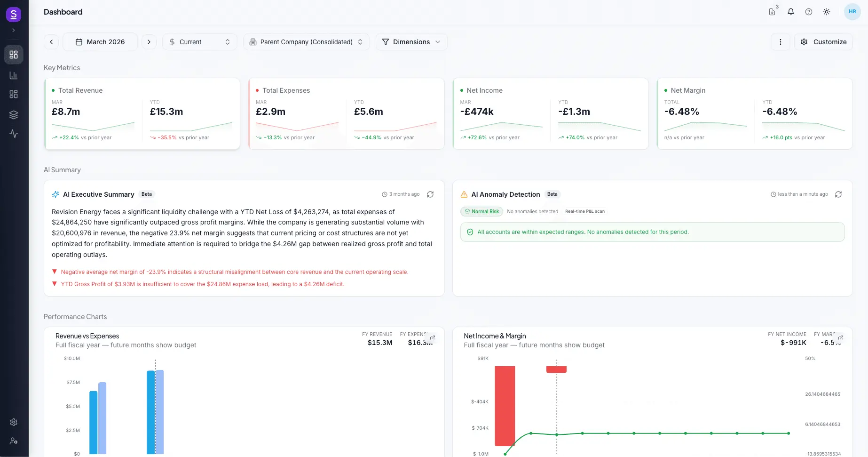
Task: Refresh the AI Executive Summary
Action: click(x=430, y=194)
